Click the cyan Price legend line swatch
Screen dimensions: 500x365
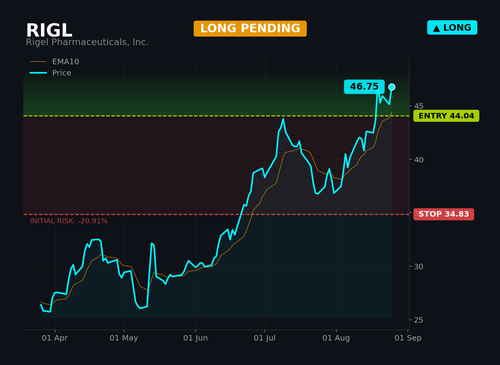(x=38, y=73)
